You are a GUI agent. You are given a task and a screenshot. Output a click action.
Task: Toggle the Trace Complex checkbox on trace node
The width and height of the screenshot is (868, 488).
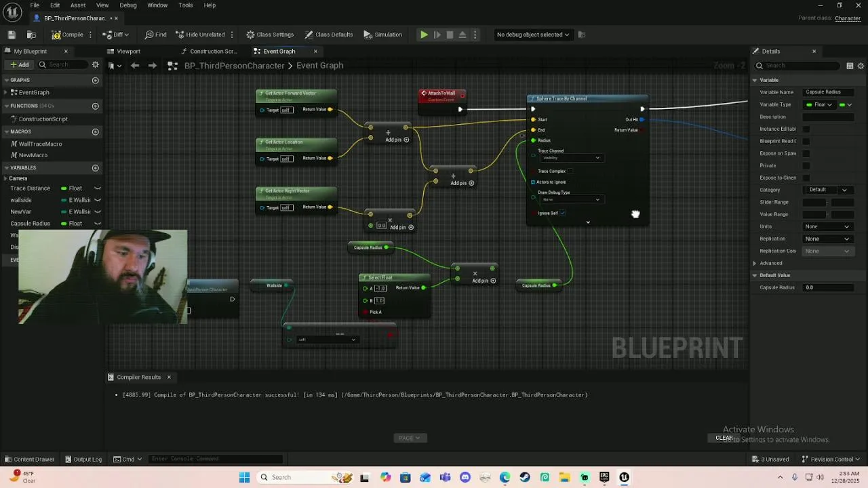571,171
